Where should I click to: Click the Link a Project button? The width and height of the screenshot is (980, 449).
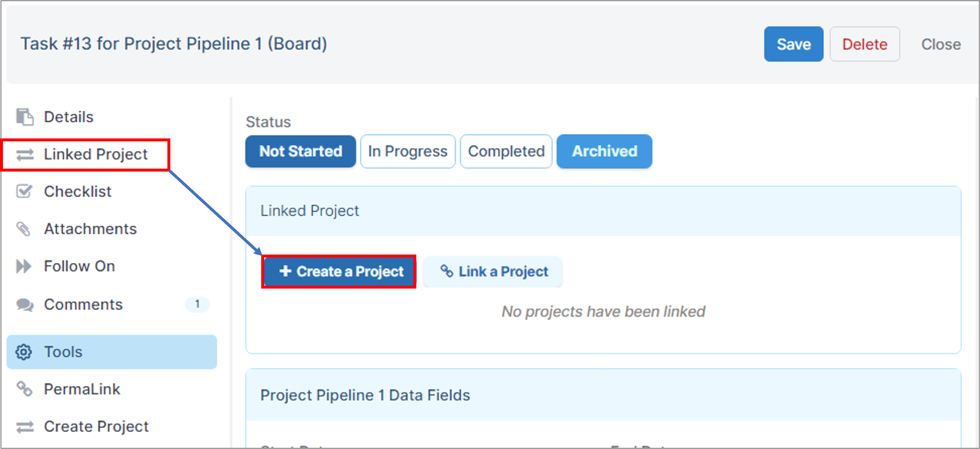click(x=493, y=272)
